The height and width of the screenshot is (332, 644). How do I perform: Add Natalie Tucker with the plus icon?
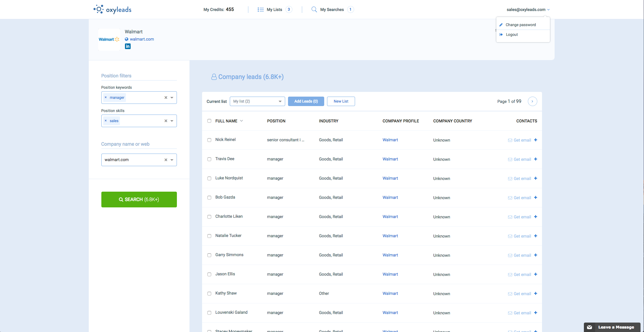535,236
